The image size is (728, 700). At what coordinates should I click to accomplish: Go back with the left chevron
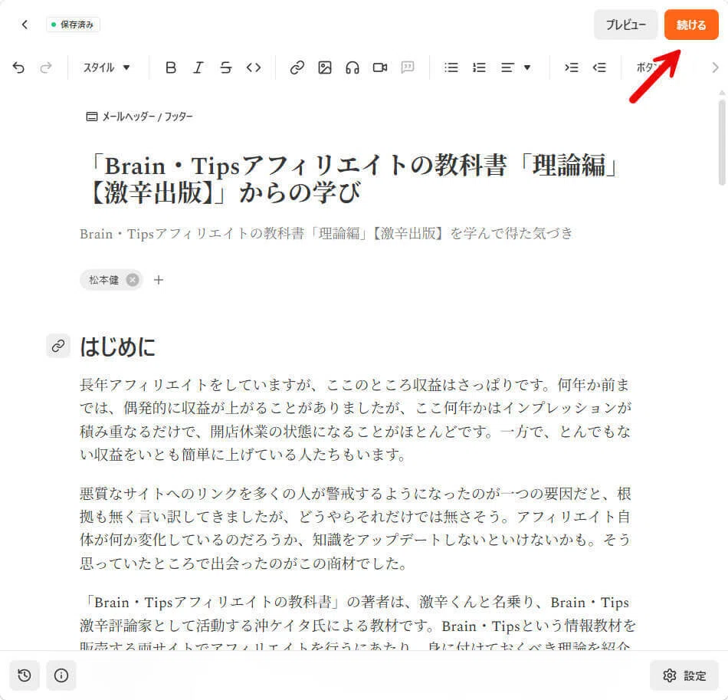click(x=25, y=25)
